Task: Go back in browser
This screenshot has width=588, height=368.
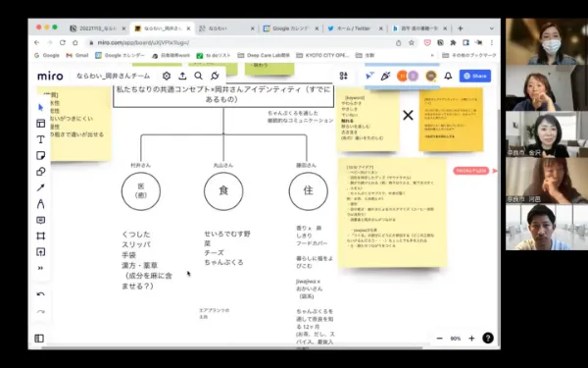Action: click(x=37, y=43)
